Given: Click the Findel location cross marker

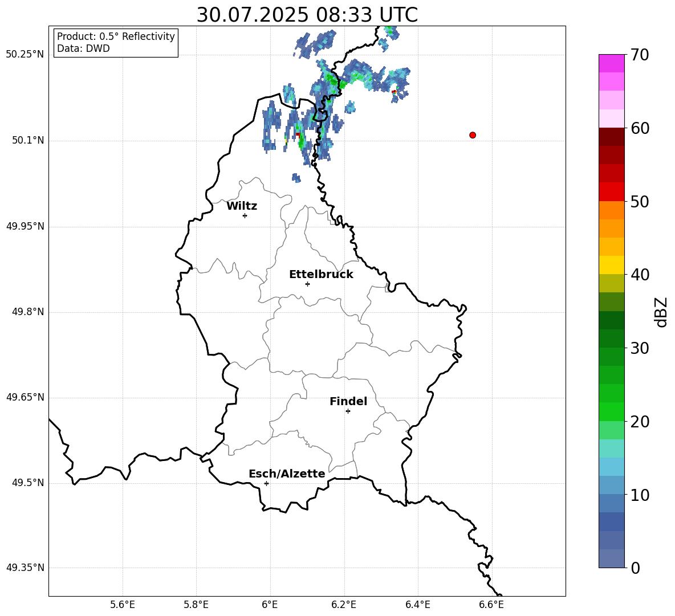Looking at the screenshot, I should [348, 411].
